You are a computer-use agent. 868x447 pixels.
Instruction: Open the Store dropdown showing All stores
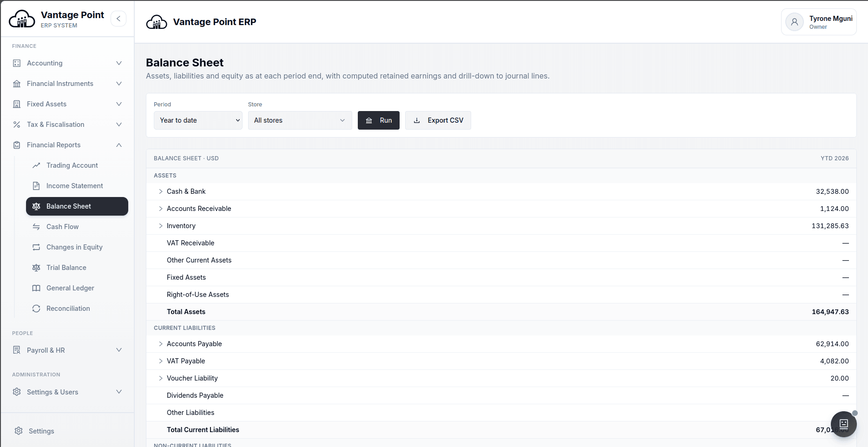[300, 120]
